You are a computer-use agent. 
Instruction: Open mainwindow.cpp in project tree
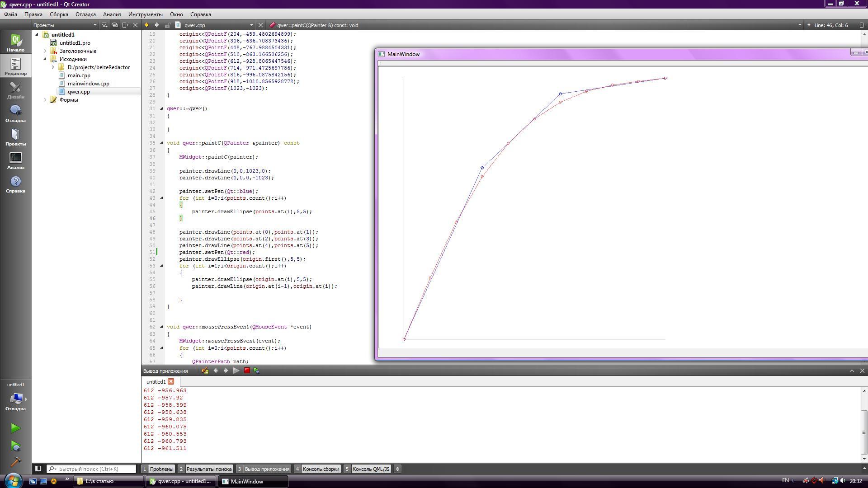pos(88,84)
